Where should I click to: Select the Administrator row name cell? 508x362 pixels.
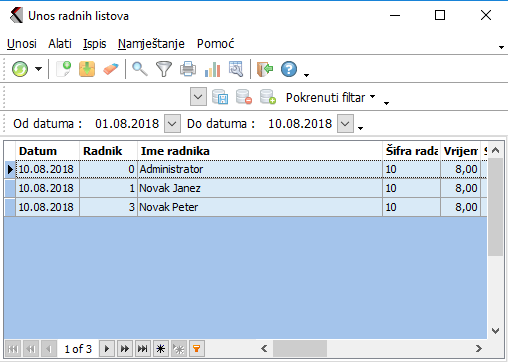pyautogui.click(x=260, y=169)
